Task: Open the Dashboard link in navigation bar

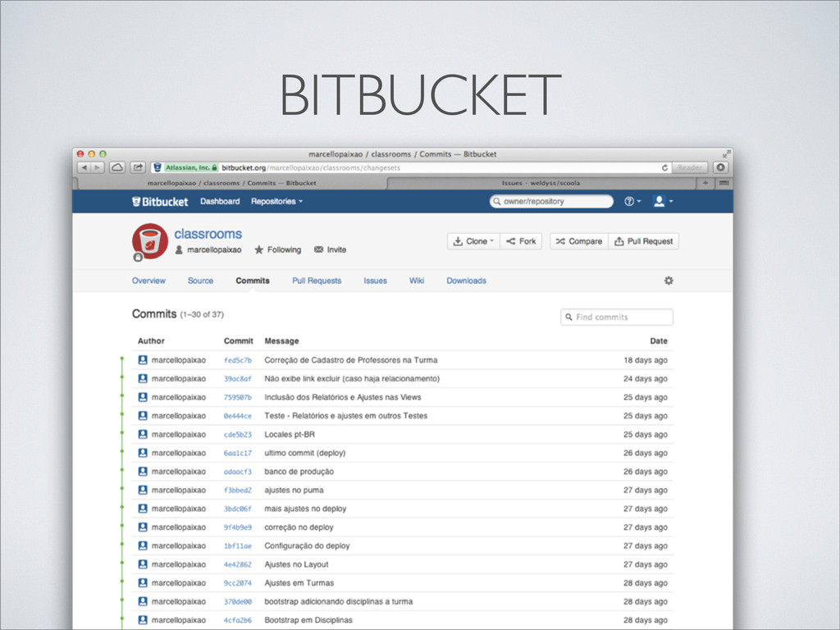Action: coord(220,202)
